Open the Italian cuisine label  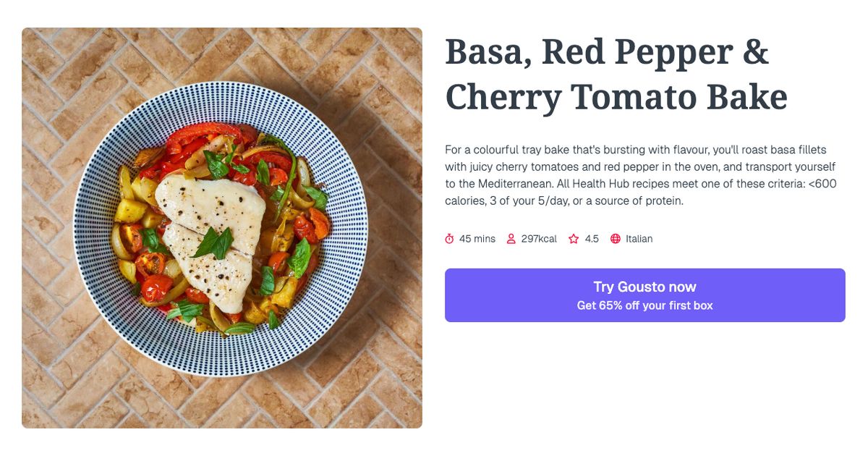pyautogui.click(x=639, y=238)
